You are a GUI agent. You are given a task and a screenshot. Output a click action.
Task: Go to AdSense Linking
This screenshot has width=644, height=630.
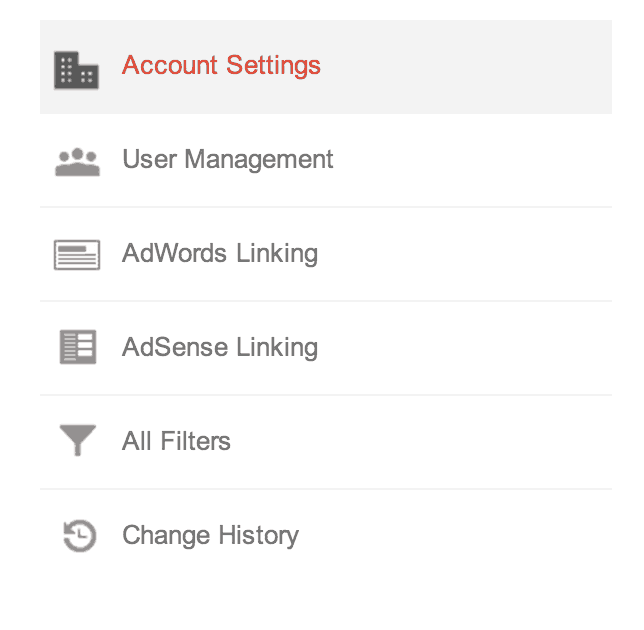(326, 348)
